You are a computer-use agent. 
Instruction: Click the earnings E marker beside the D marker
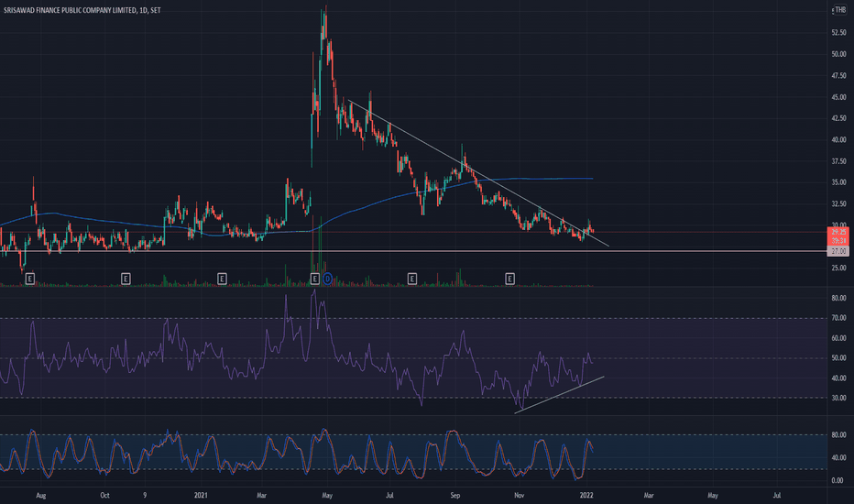click(315, 279)
